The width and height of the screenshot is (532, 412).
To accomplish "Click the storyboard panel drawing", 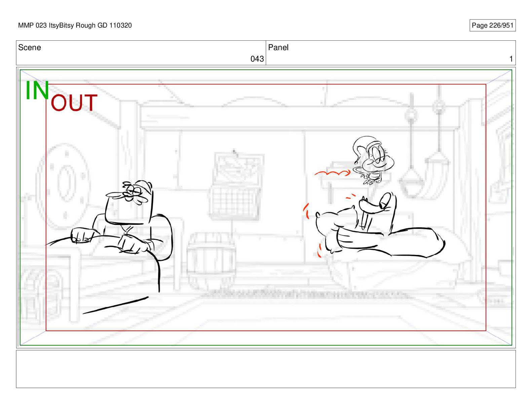I will click(x=266, y=208).
